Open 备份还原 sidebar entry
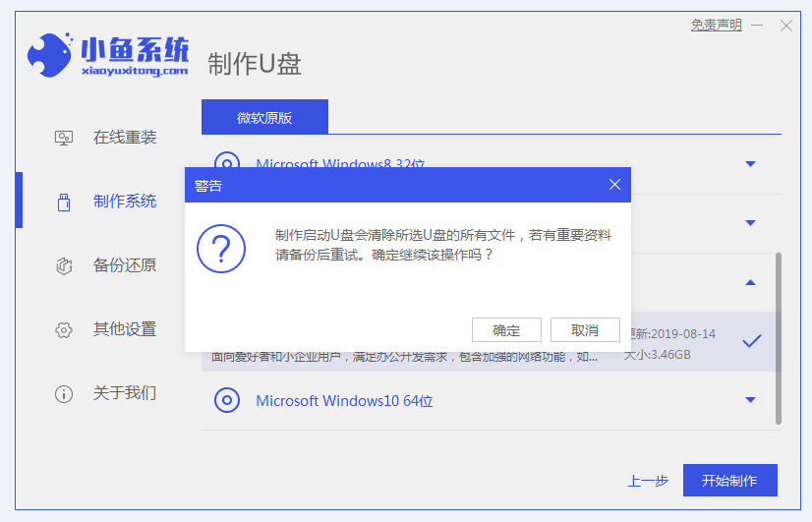Viewport: 812px width, 522px height. [125, 265]
